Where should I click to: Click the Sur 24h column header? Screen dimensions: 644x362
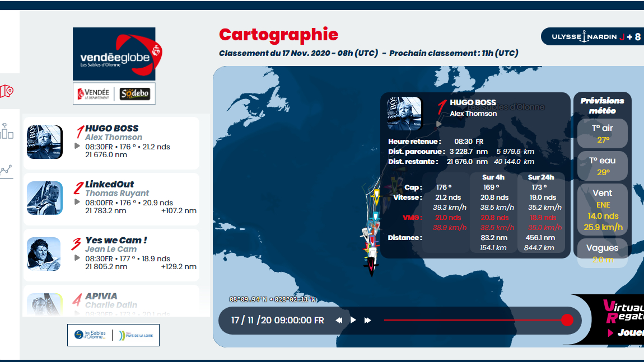coord(541,177)
